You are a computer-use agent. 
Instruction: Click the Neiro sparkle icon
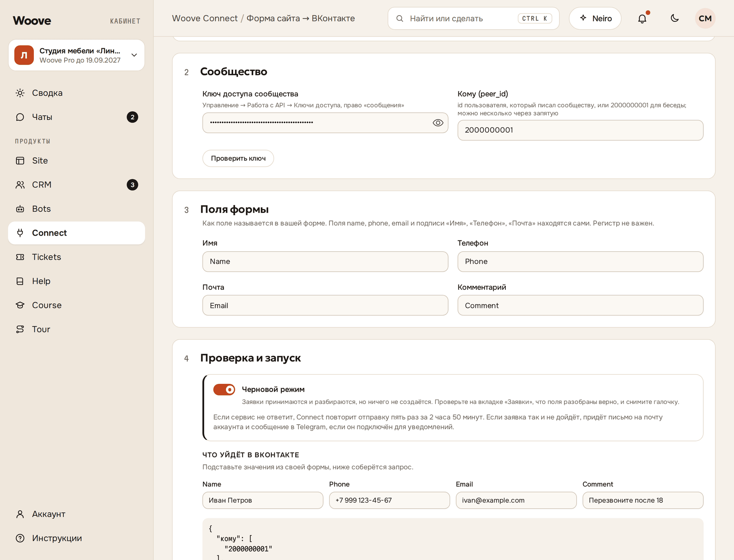[x=583, y=18]
